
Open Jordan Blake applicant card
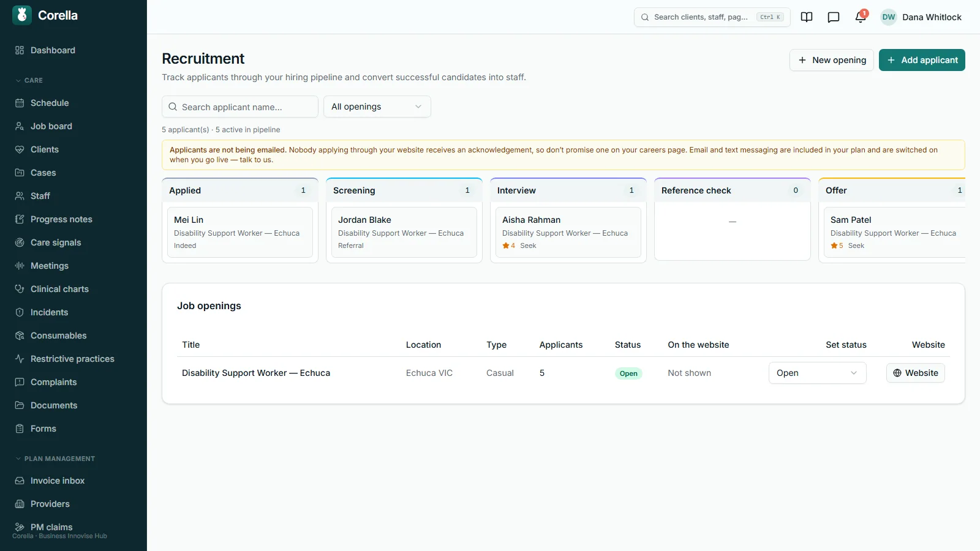tap(404, 233)
